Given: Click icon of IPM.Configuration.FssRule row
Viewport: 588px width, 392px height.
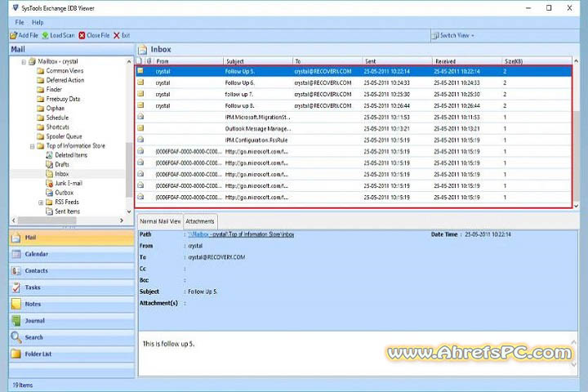Looking at the screenshot, I should click(140, 140).
